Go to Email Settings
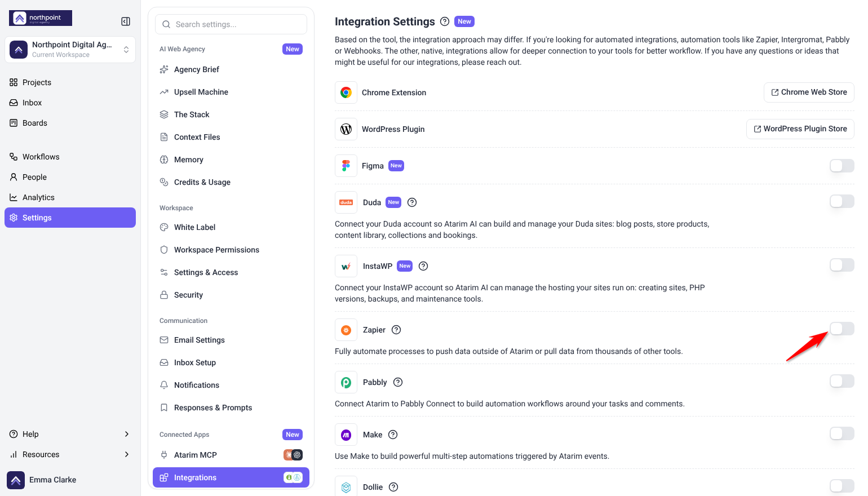The width and height of the screenshot is (868, 496). click(231, 340)
